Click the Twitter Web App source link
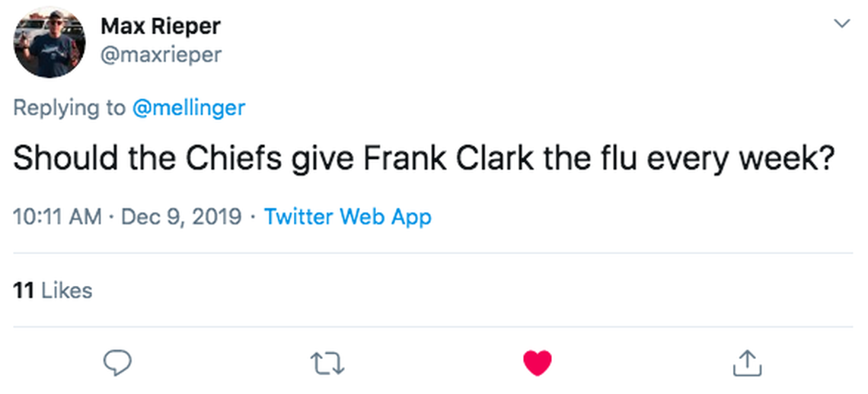The image size is (868, 394). click(x=347, y=217)
